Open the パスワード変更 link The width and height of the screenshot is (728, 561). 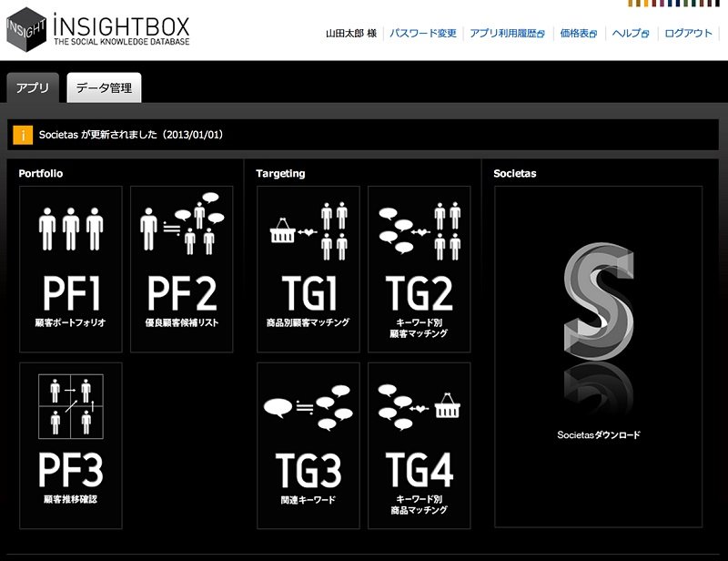[422, 33]
